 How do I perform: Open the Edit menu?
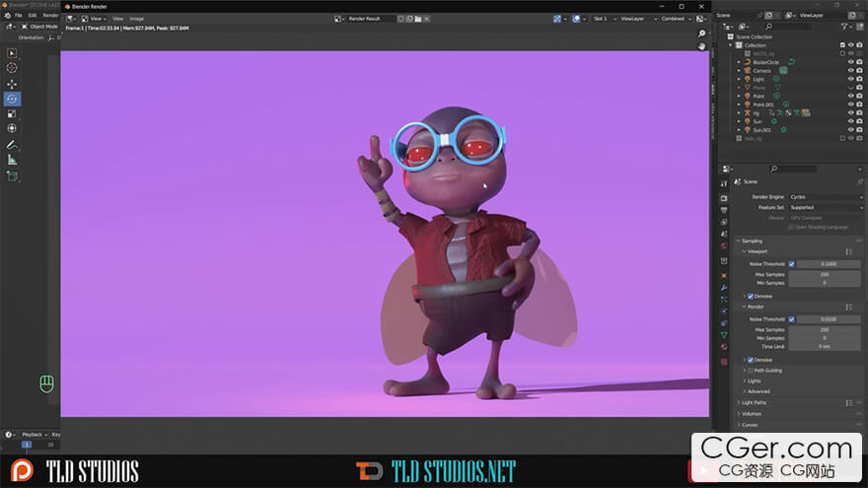tap(33, 16)
